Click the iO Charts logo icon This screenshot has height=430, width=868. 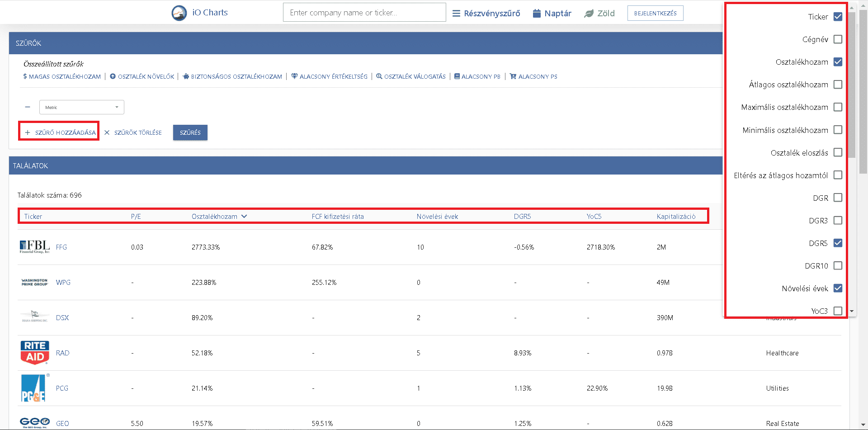pos(179,13)
